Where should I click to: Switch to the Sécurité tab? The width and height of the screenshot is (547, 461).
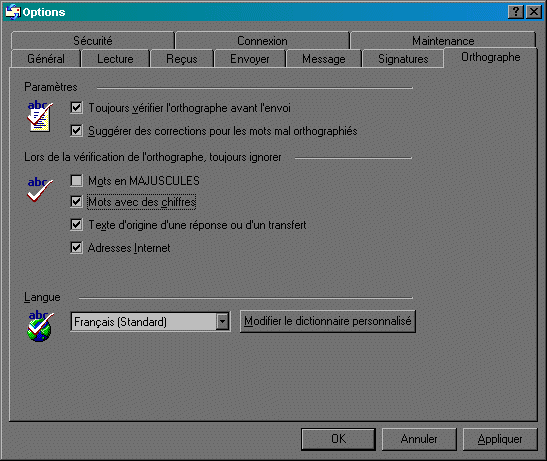pyautogui.click(x=93, y=40)
